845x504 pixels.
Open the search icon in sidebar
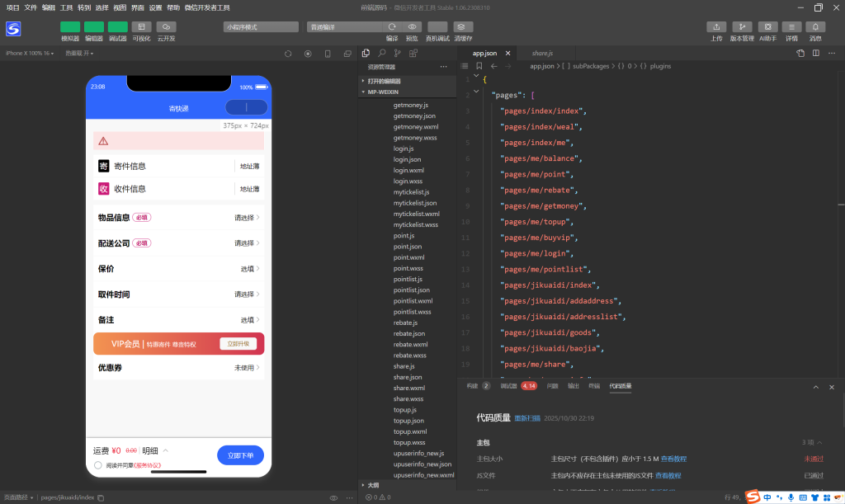pos(382,53)
